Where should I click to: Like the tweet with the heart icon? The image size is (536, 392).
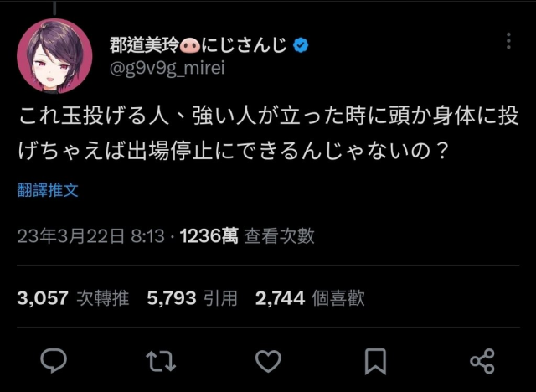(x=268, y=361)
